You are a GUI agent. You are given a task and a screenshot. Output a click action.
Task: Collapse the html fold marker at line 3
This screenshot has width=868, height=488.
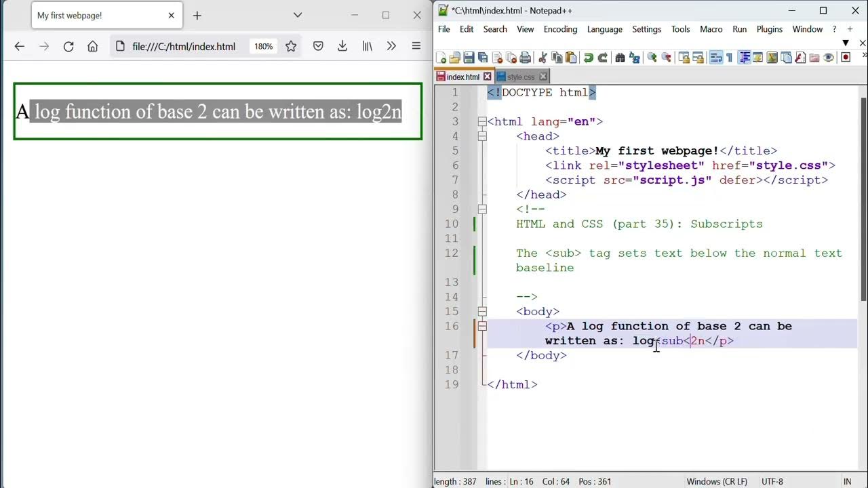(x=482, y=122)
